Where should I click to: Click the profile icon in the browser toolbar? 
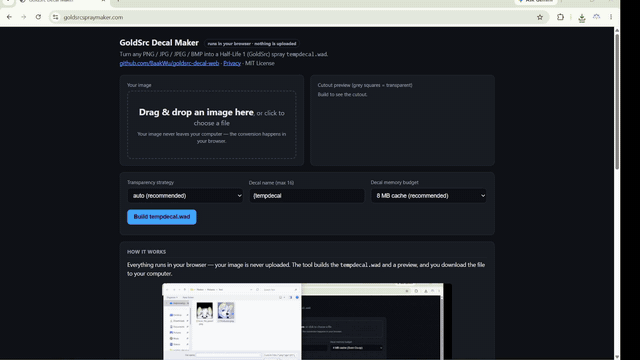point(596,17)
